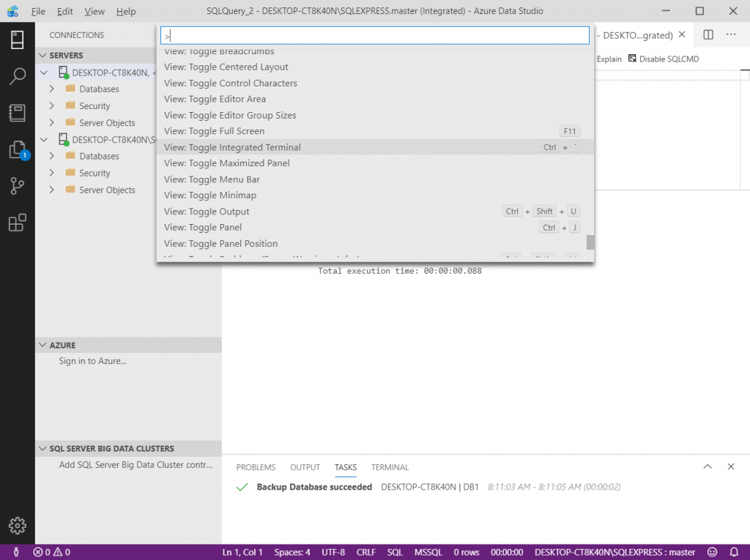The width and height of the screenshot is (750, 560).
Task: Open the Extensions icon
Action: 18,223
